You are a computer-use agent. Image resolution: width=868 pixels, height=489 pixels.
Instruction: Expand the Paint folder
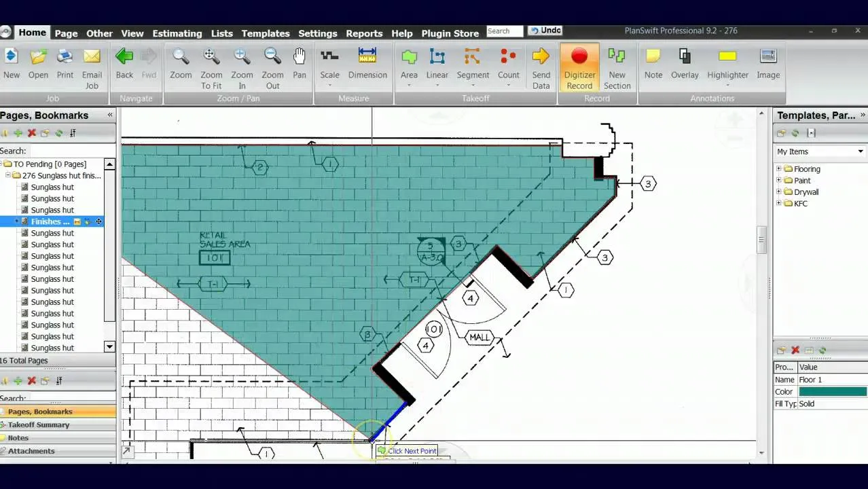[x=779, y=180]
